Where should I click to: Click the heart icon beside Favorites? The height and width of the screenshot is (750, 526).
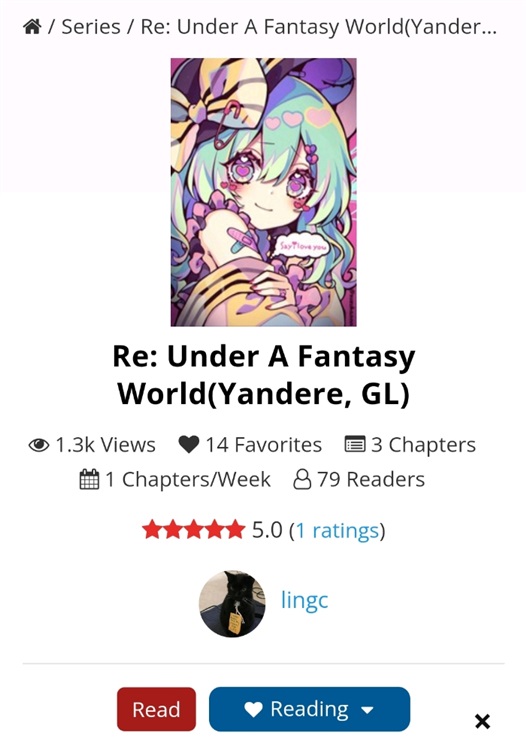click(188, 444)
